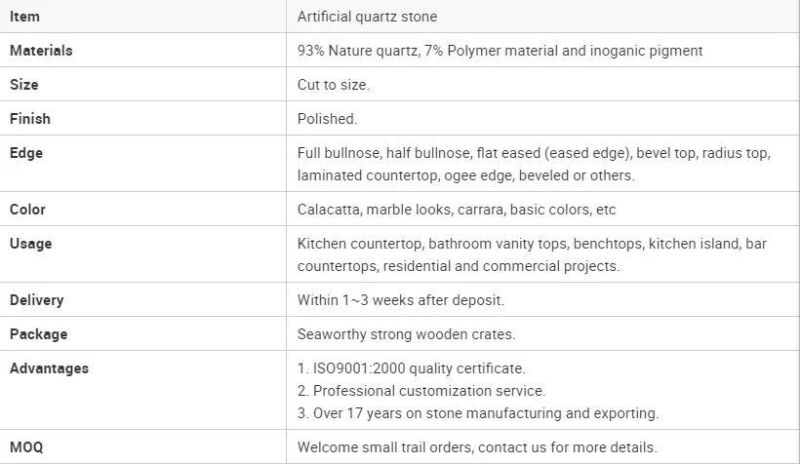Click the Finish row label

point(30,118)
